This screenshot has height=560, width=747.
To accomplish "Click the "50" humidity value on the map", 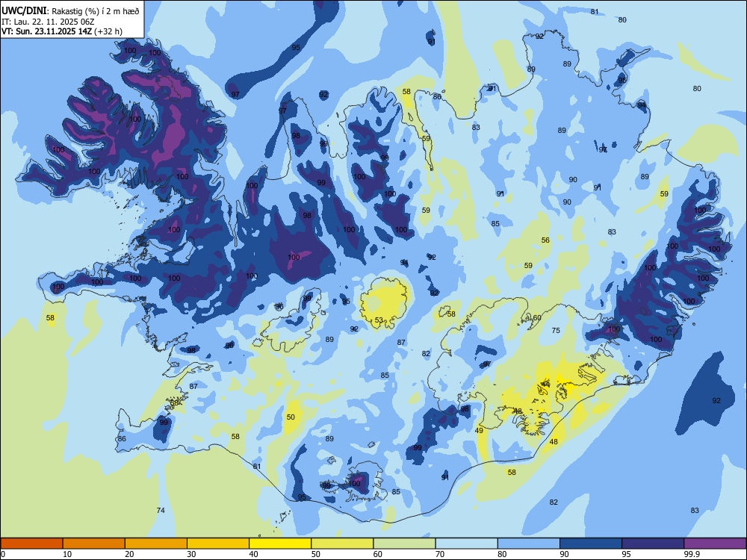I will 291,417.
